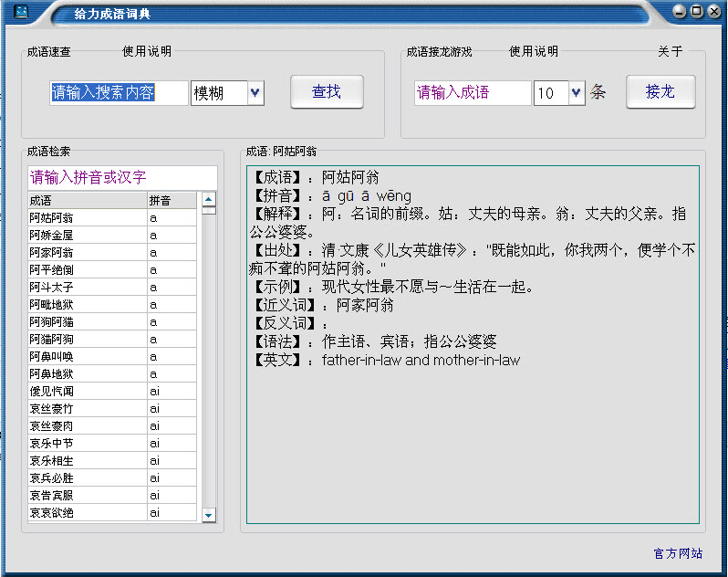Click the 接龙 button
Viewport: 728px width, 577px height.
point(660,91)
